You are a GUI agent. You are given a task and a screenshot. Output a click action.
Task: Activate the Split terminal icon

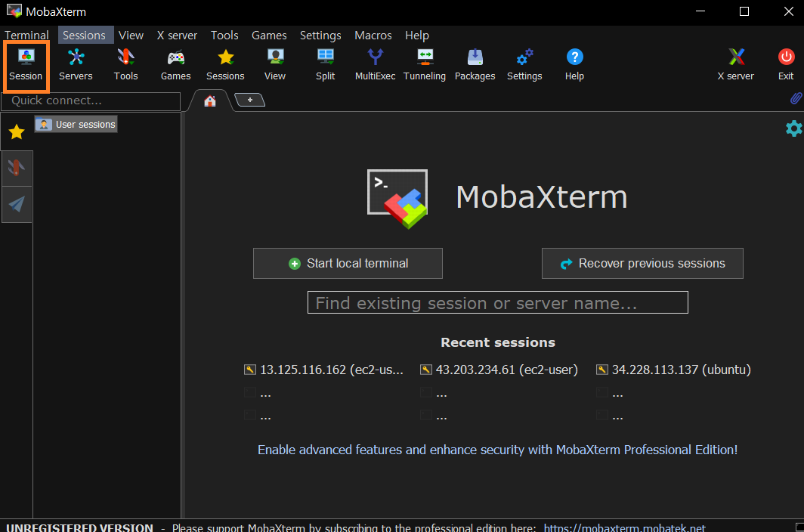pos(325,66)
